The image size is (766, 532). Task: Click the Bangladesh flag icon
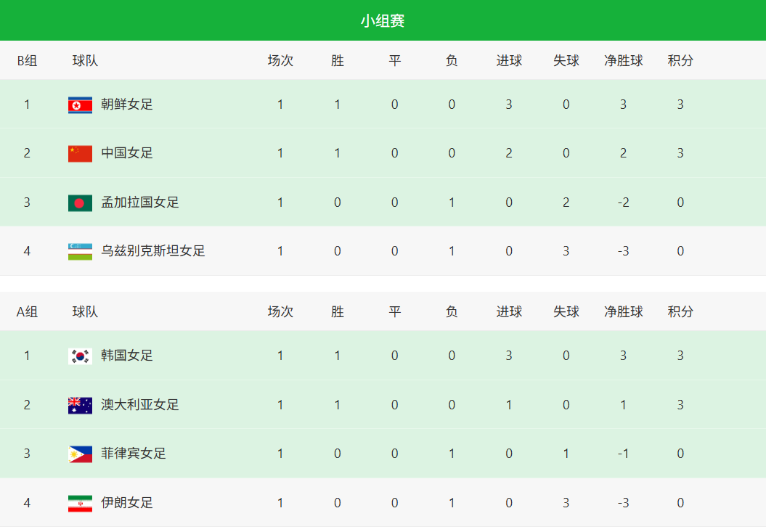click(80, 202)
